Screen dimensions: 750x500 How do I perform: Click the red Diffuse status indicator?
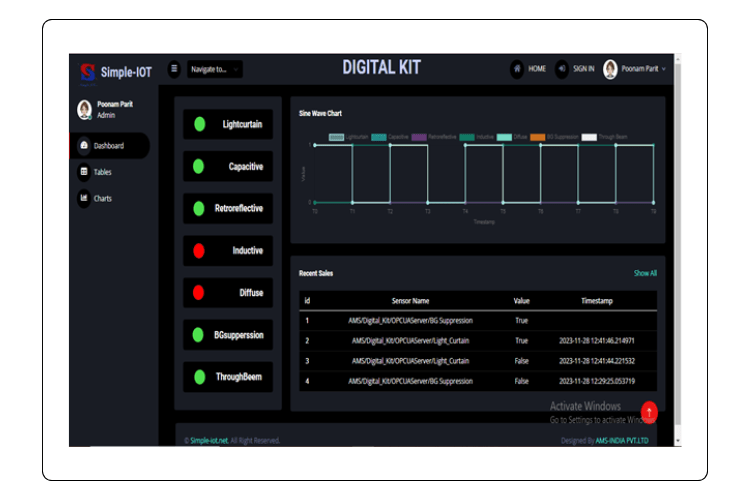[199, 292]
